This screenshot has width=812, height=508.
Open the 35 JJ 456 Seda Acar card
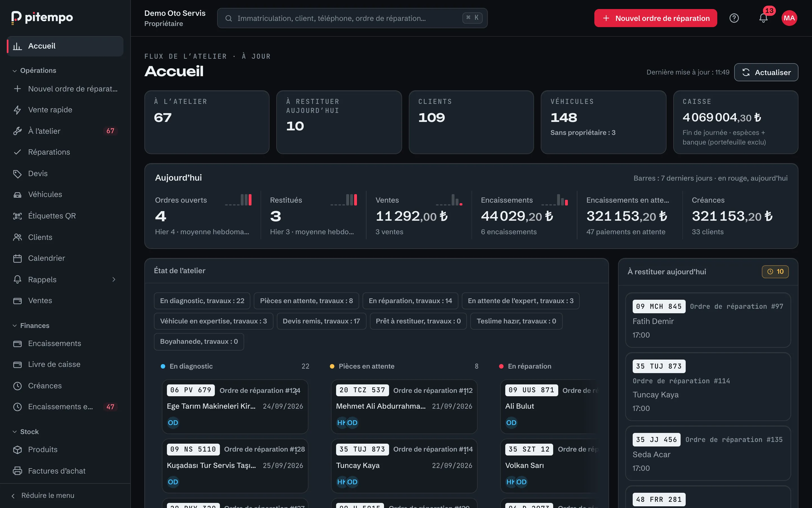tap(708, 453)
